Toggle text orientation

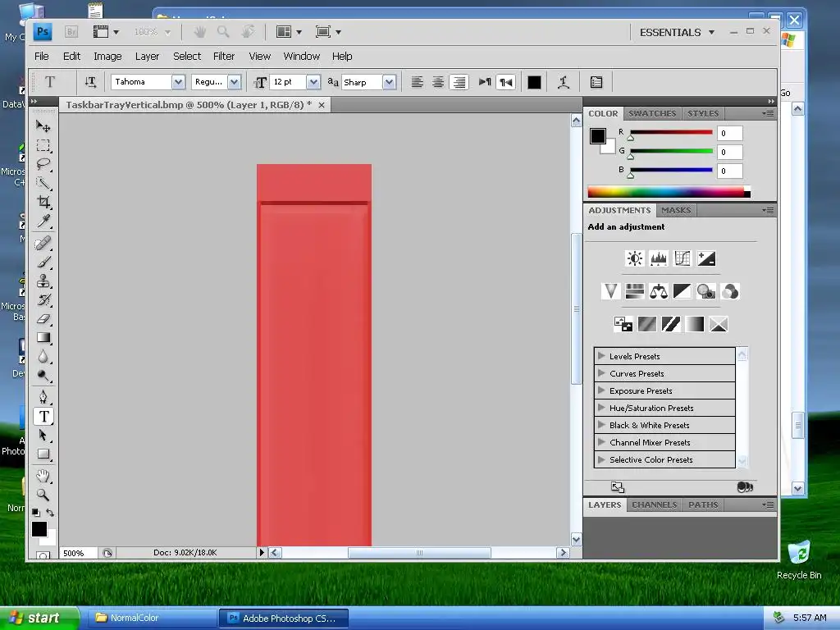coord(90,82)
